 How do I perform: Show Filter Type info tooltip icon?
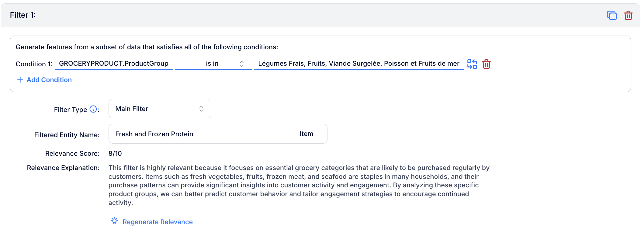pos(93,109)
